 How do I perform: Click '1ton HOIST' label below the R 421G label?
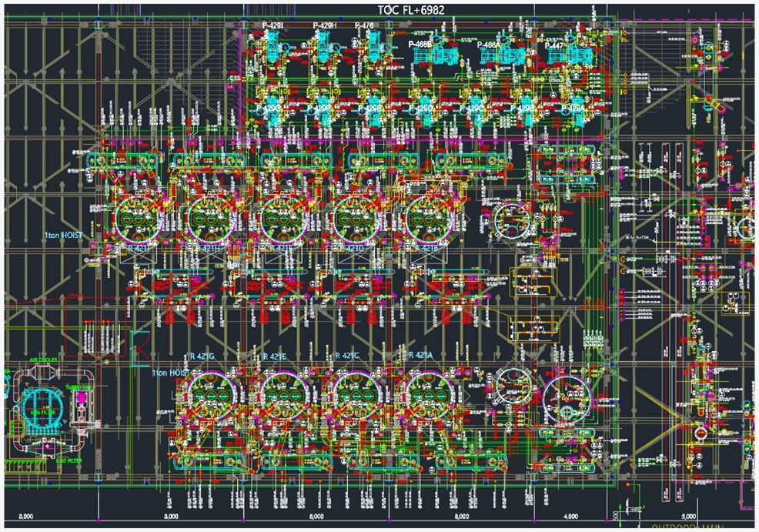click(x=171, y=373)
